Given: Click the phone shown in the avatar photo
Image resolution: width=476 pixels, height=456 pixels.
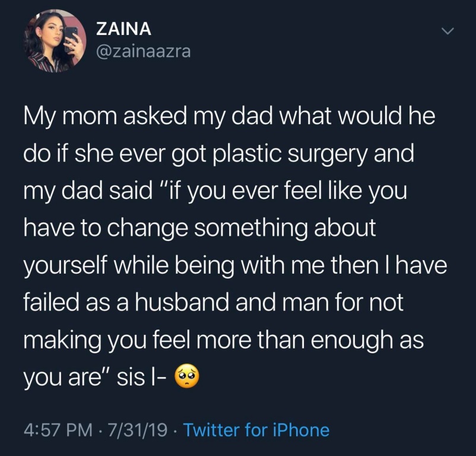Looking at the screenshot, I should tap(71, 36).
